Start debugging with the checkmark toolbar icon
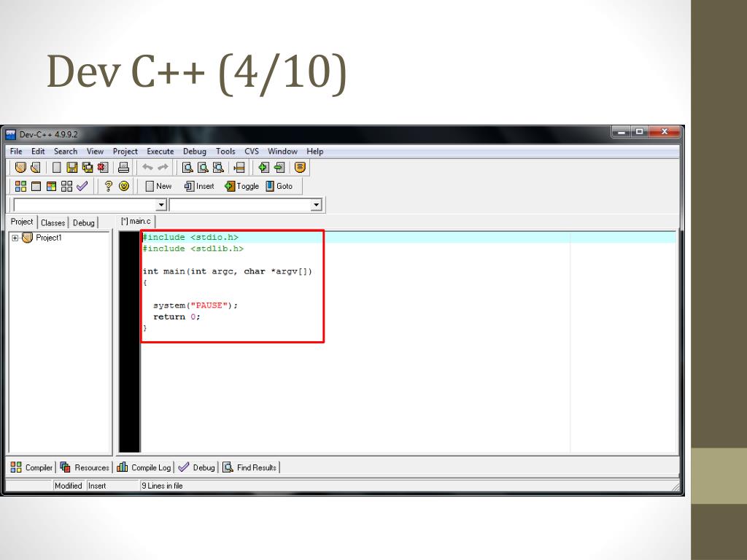This screenshot has height=560, width=747. (x=82, y=186)
